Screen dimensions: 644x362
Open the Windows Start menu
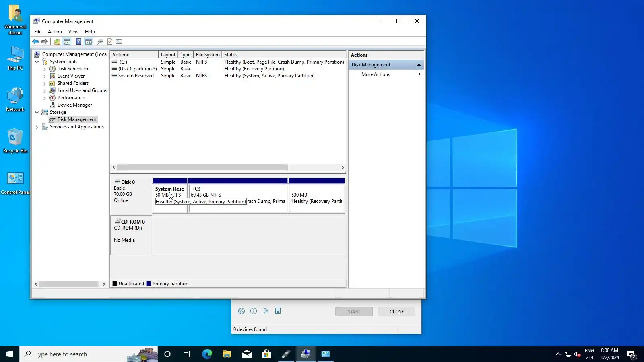[x=10, y=354]
